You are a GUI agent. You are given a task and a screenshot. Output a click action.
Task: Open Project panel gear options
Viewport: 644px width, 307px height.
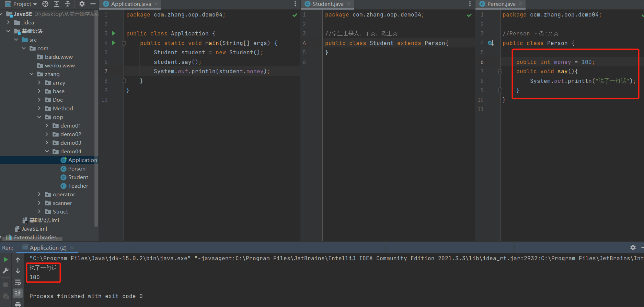coord(82,4)
